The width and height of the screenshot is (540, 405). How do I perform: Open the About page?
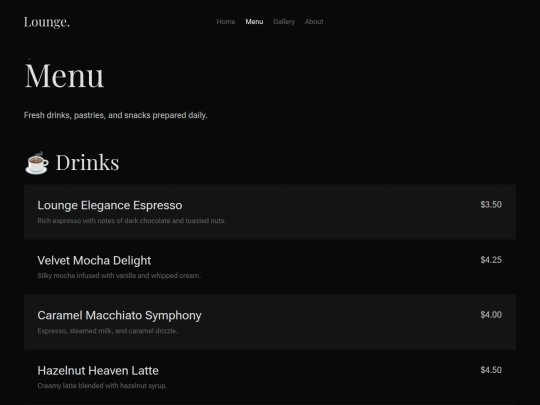pos(314,22)
